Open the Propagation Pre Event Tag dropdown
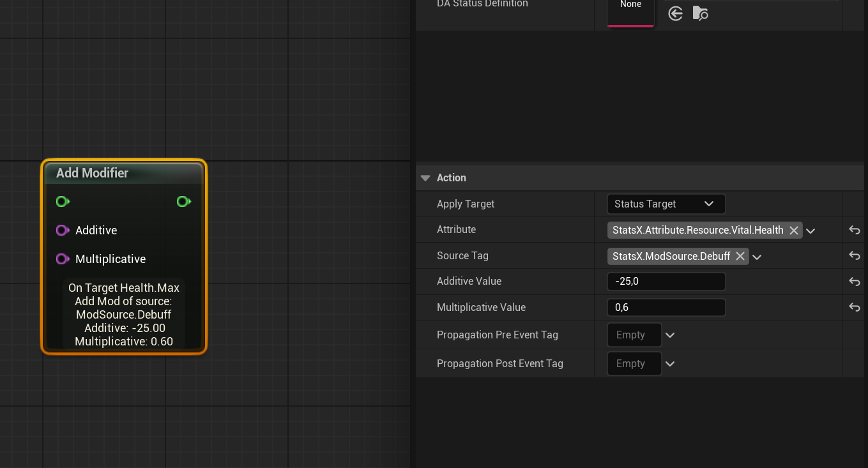This screenshot has width=868, height=468. click(x=669, y=335)
